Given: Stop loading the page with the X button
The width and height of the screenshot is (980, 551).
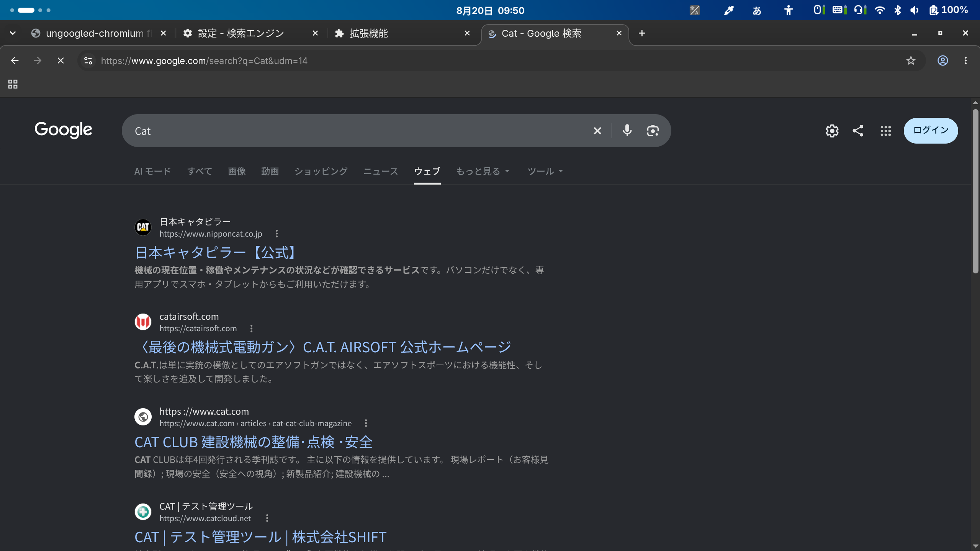Looking at the screenshot, I should point(61,60).
